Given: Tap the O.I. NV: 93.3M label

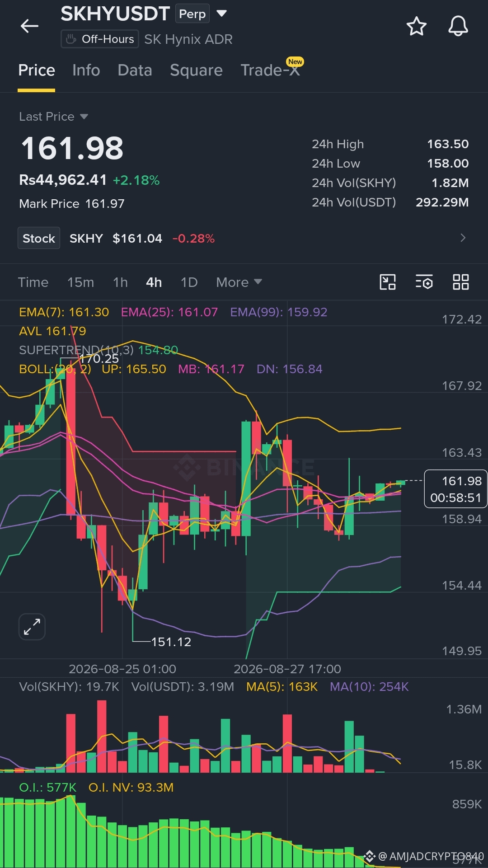Looking at the screenshot, I should pyautogui.click(x=131, y=788).
